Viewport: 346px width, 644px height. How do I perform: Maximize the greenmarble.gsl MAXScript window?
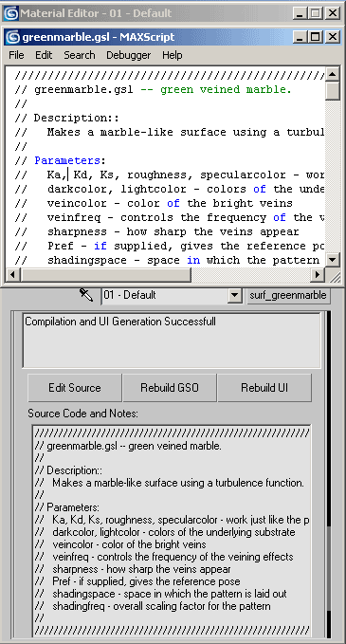[x=316, y=37]
